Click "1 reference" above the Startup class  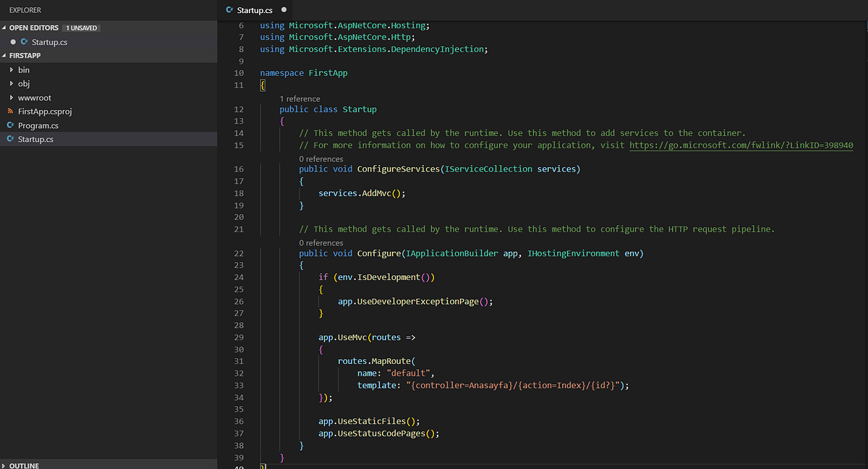[x=299, y=98]
